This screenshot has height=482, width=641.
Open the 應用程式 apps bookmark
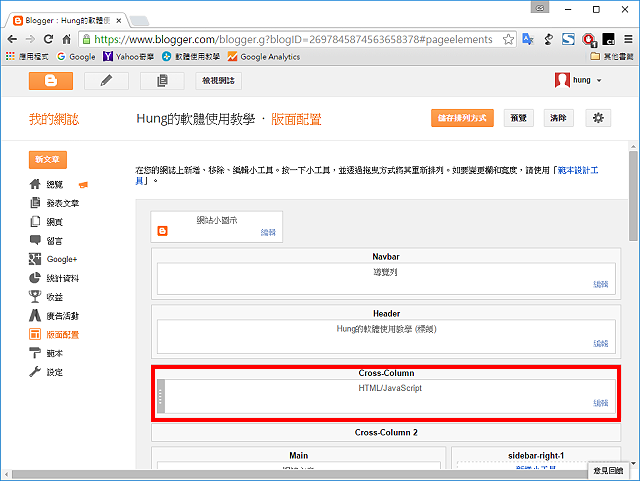coord(27,56)
